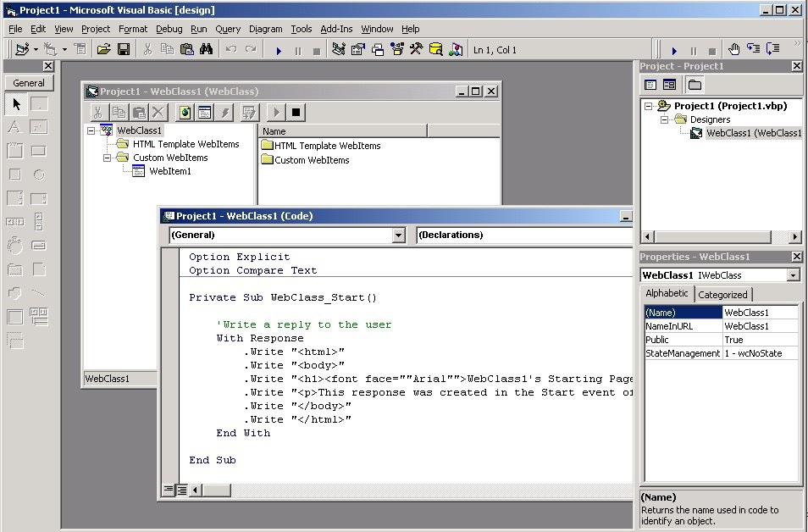Click the Toggle Breakpoint hand icon

[734, 50]
